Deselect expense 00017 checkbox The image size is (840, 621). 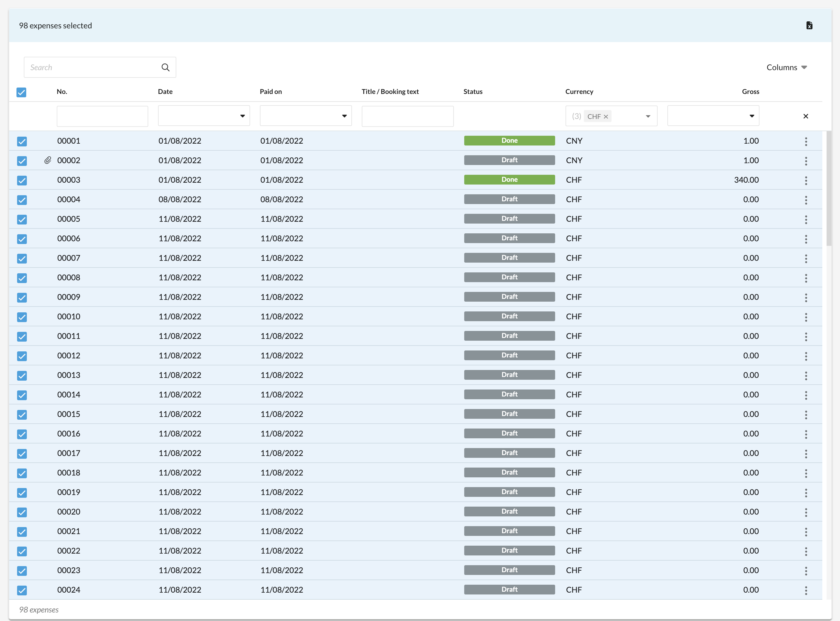click(x=22, y=453)
